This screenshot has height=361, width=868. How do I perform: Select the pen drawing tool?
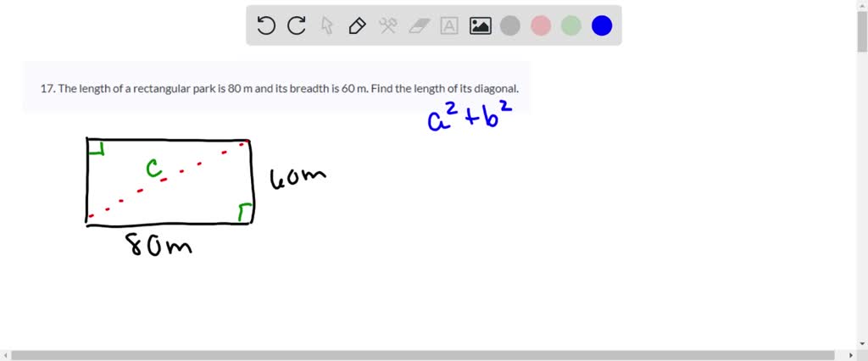tap(358, 25)
